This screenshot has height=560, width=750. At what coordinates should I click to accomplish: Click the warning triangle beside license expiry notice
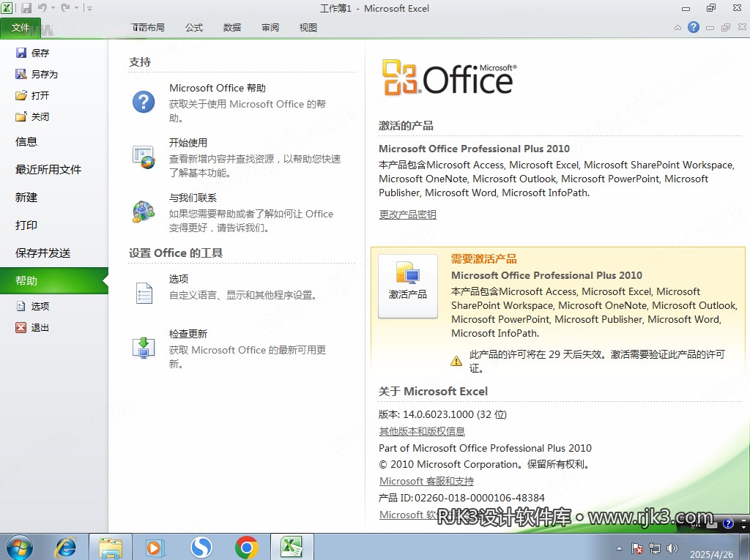pos(456,361)
